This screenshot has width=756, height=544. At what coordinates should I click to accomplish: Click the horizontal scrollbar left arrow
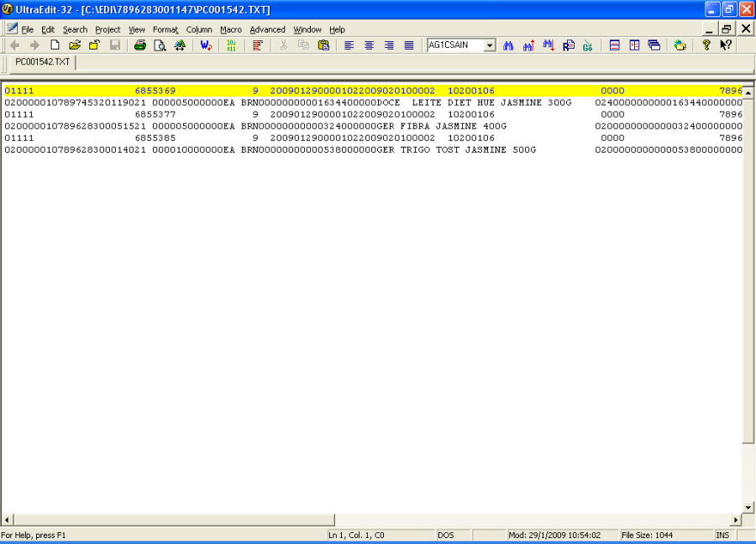point(6,520)
